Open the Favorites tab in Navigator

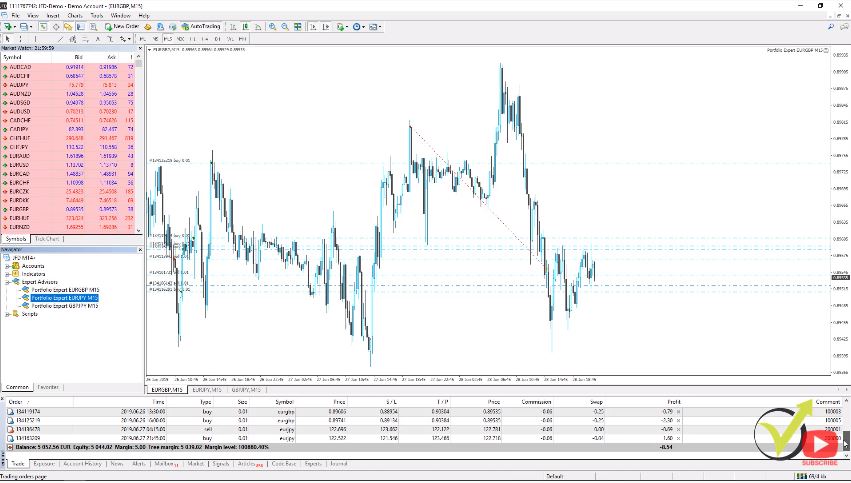(46, 386)
